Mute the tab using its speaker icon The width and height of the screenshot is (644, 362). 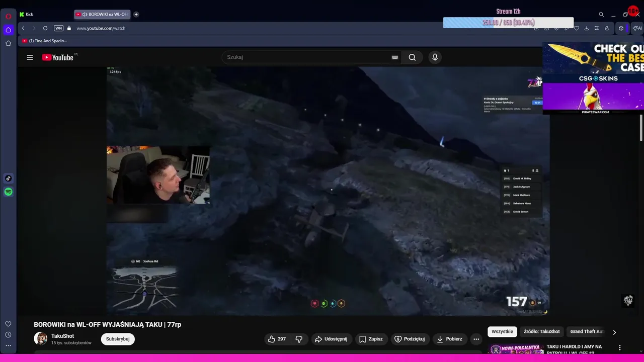tap(85, 15)
